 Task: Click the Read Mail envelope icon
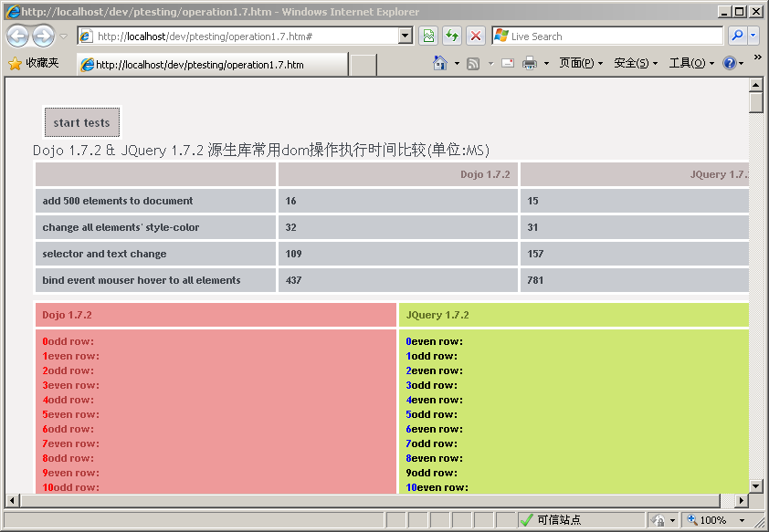click(x=508, y=63)
